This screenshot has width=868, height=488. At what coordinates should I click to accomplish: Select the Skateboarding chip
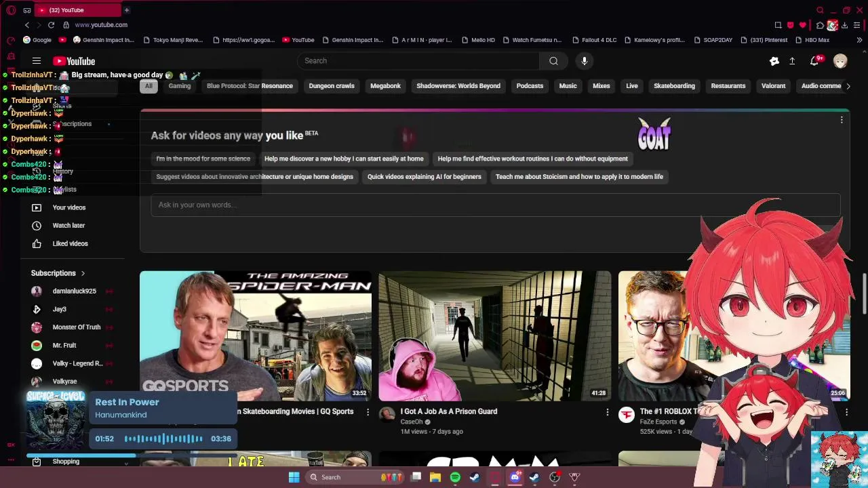point(674,86)
